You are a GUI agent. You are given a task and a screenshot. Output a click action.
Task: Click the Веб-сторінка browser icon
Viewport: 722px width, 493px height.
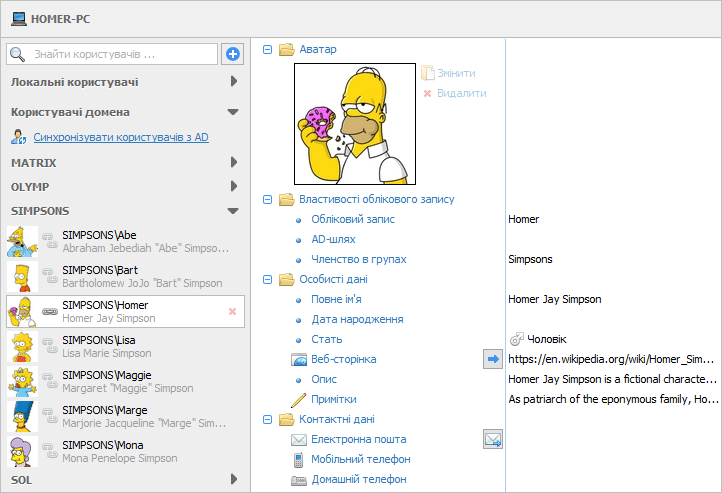click(x=299, y=360)
